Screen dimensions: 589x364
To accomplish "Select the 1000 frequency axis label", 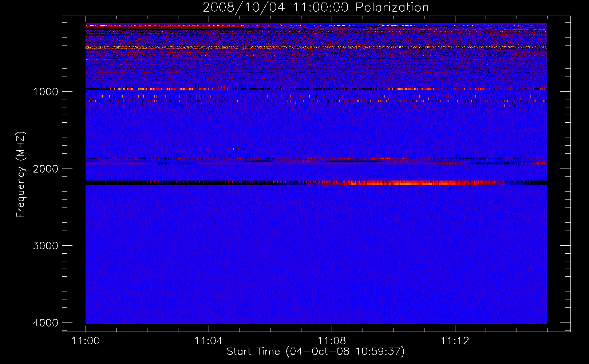I will 46,92.
